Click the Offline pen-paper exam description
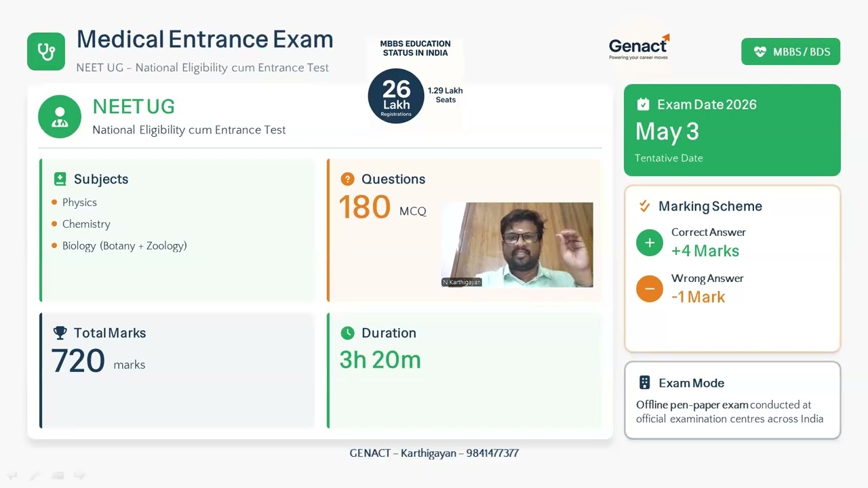Viewport: 868px width, 488px height. point(730,411)
